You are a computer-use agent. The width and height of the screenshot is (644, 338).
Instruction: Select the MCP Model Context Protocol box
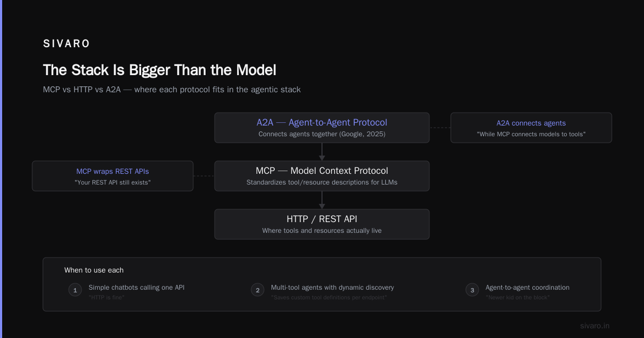(322, 176)
